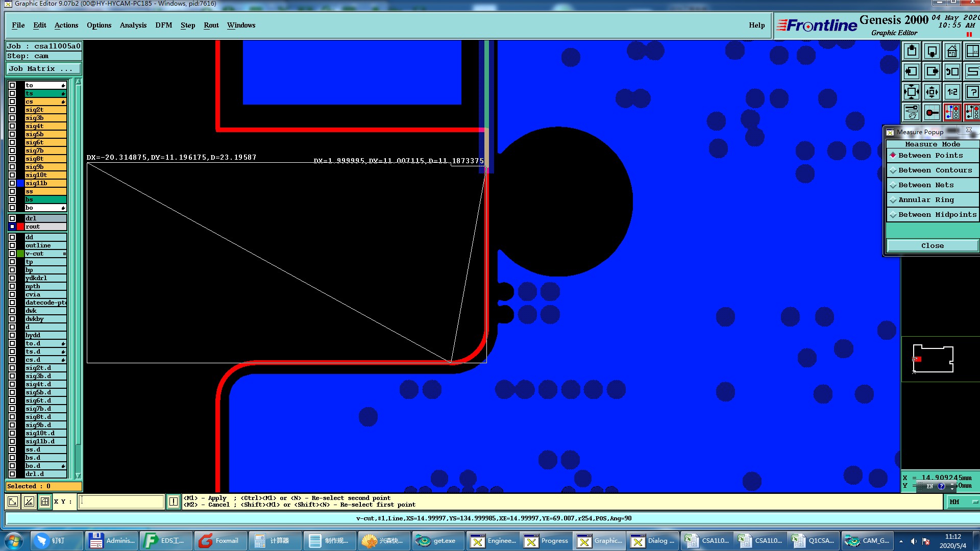980x551 pixels.
Task: Click the pan left arrow icon
Action: 912,72
